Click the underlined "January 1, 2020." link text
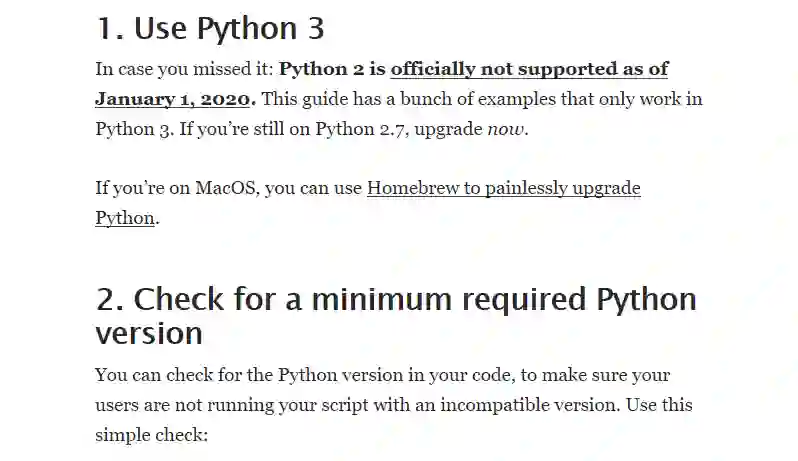This screenshot has height=461, width=798. [175, 99]
